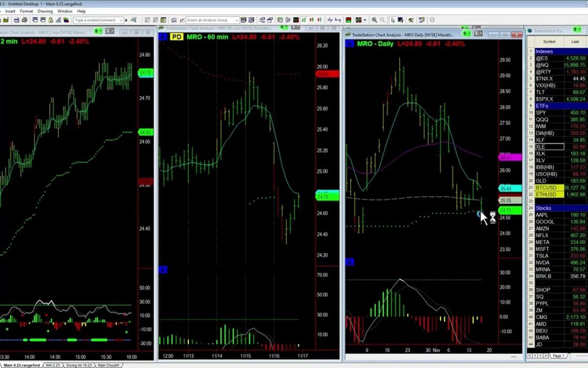Viewport: 588px width, 368px height.
Task: Click the Stocks group header row
Action: point(558,208)
